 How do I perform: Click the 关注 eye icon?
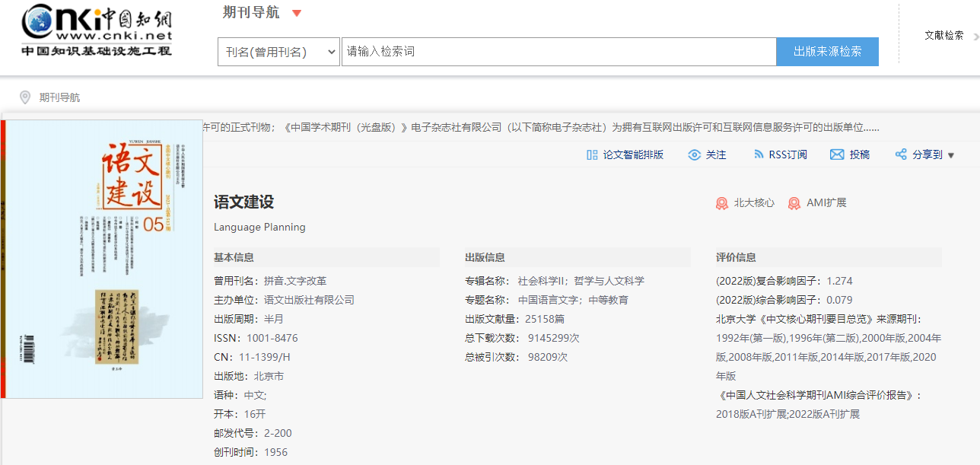tap(694, 154)
